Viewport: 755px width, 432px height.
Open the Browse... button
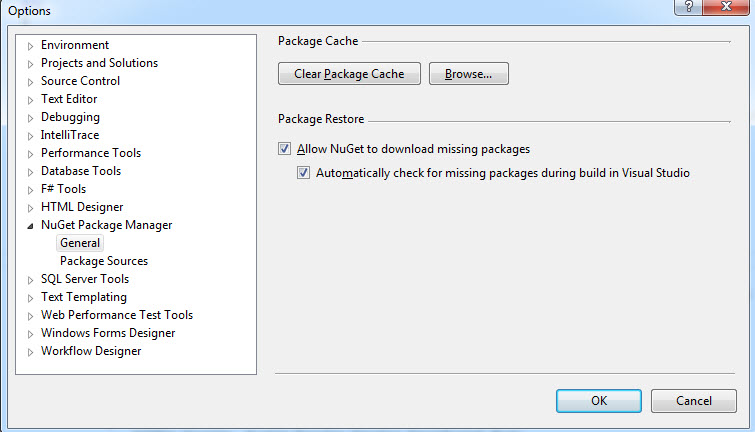pyautogui.click(x=469, y=74)
